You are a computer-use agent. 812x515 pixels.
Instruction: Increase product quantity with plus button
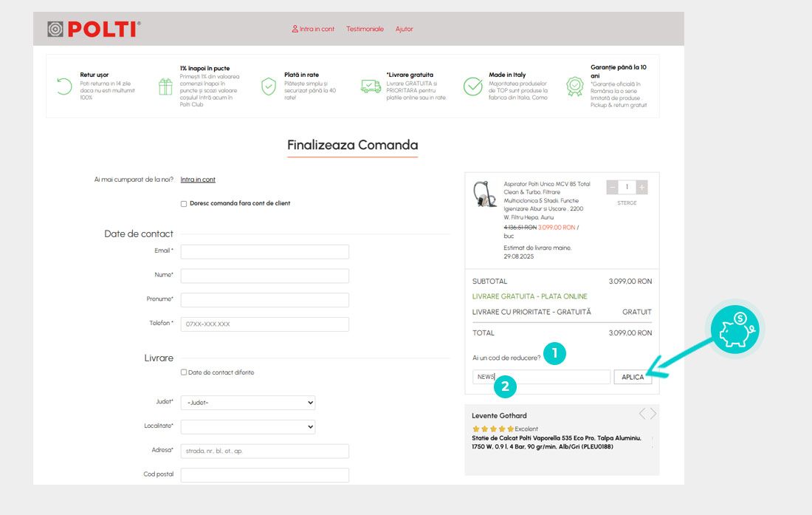coord(641,187)
